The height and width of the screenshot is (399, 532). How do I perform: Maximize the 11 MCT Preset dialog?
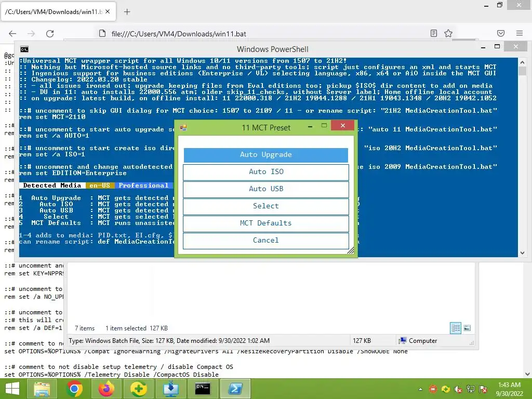(x=324, y=126)
